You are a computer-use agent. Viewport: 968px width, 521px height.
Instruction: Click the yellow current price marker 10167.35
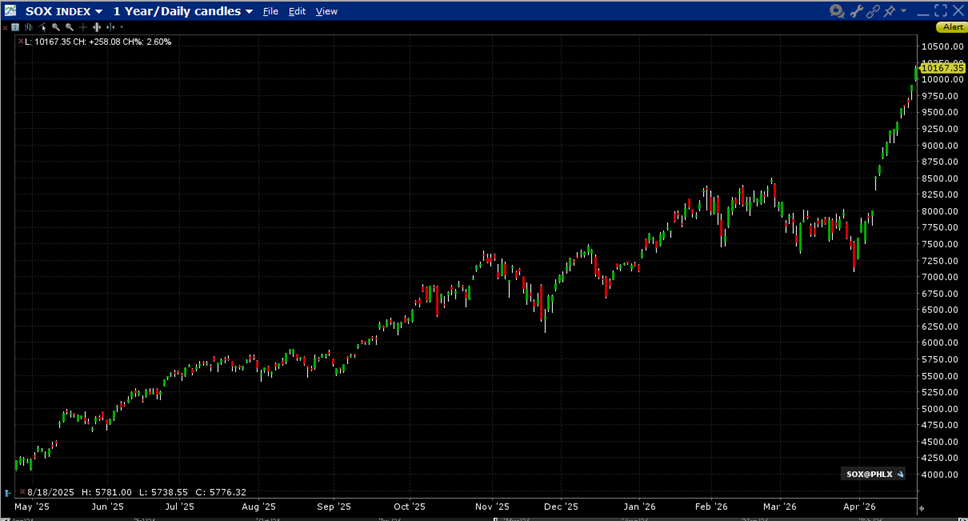942,68
